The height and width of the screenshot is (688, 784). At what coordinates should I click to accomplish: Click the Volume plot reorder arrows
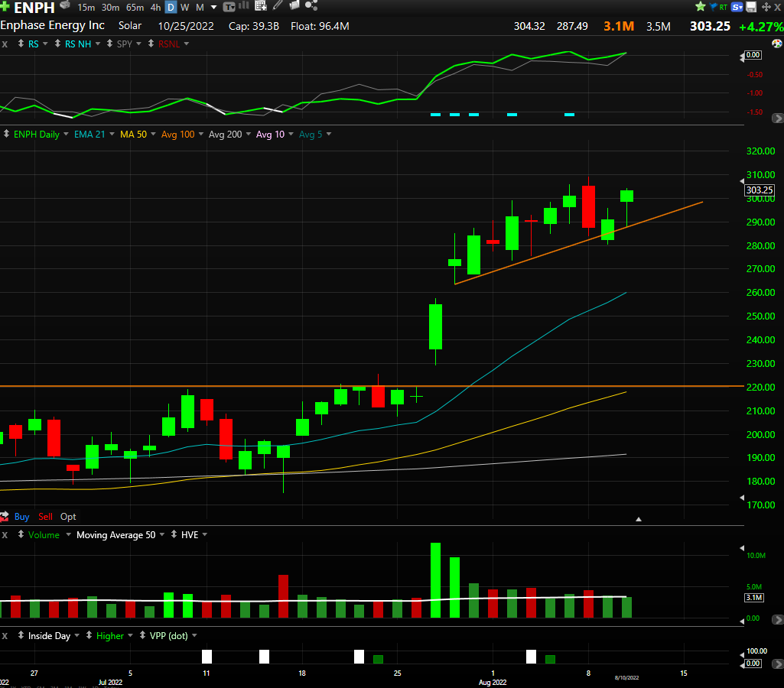click(x=21, y=534)
